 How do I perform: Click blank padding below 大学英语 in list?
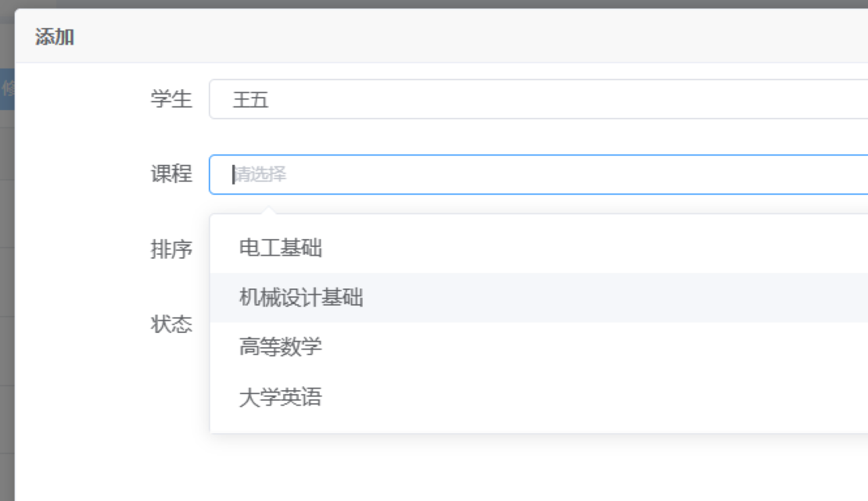coord(538,424)
